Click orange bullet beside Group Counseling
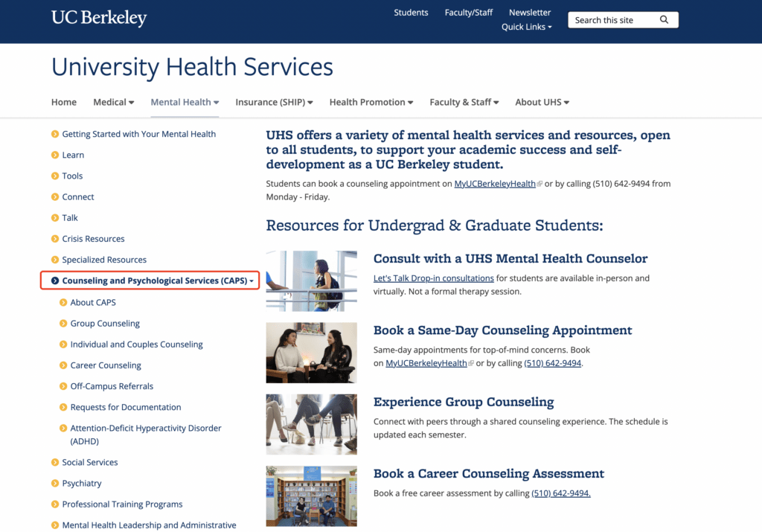 [x=63, y=323]
